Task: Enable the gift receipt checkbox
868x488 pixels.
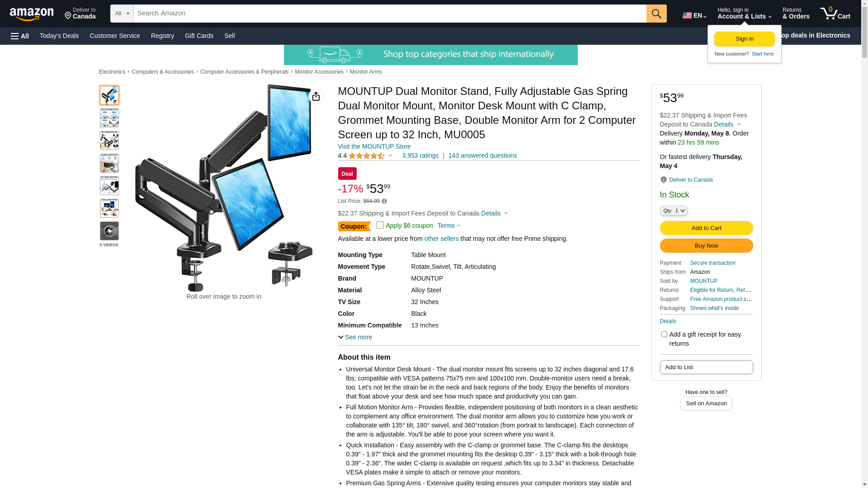Action: (x=664, y=334)
